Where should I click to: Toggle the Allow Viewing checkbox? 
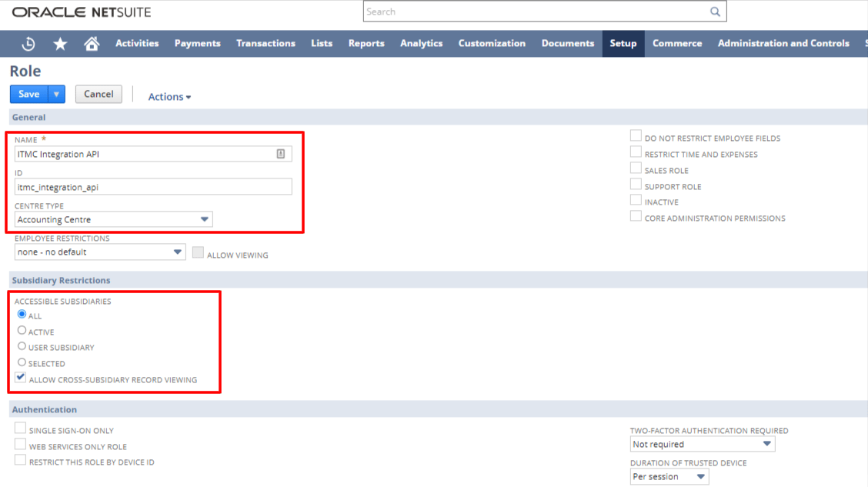coord(198,252)
